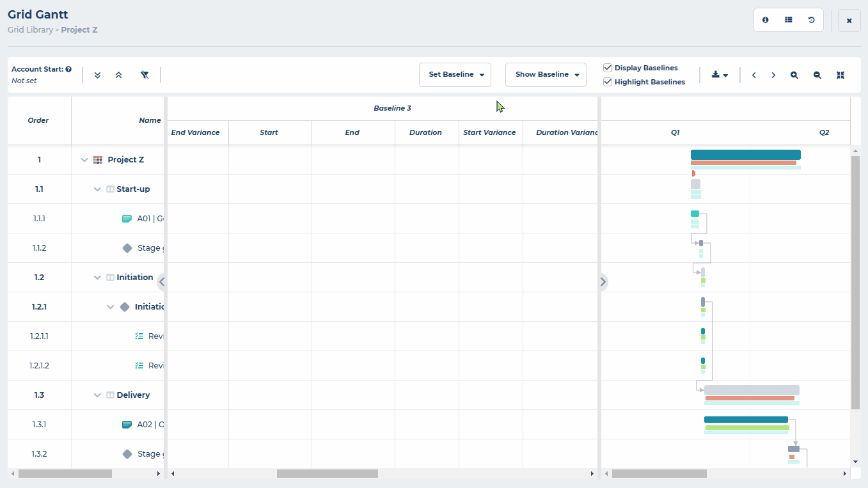Uncheck Display Baselines
Screen dimensions: 868x488
pyautogui.click(x=606, y=67)
